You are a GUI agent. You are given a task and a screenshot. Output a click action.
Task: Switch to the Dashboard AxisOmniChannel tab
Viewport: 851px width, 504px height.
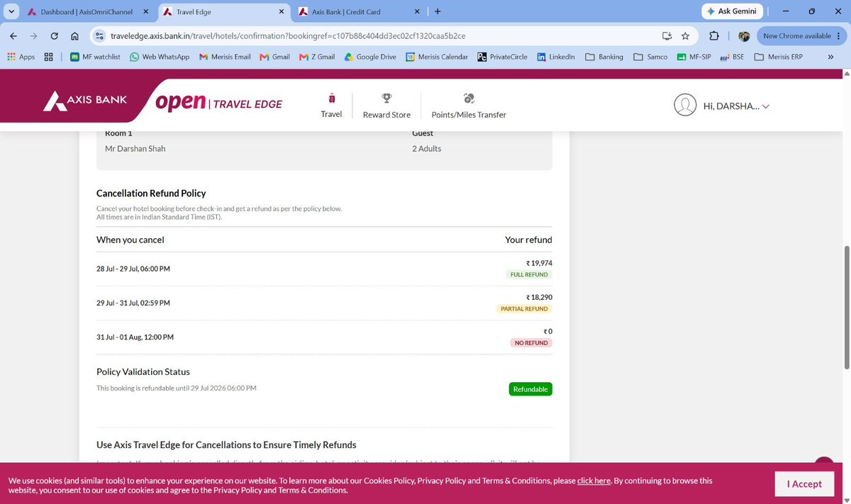click(x=87, y=12)
